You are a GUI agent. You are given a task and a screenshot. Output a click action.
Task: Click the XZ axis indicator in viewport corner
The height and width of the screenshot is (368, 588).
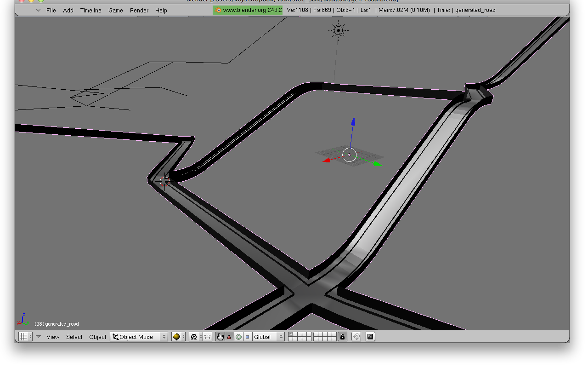22,320
